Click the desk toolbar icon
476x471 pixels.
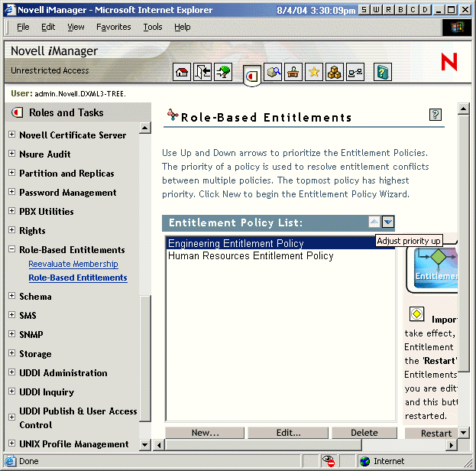pos(293,72)
